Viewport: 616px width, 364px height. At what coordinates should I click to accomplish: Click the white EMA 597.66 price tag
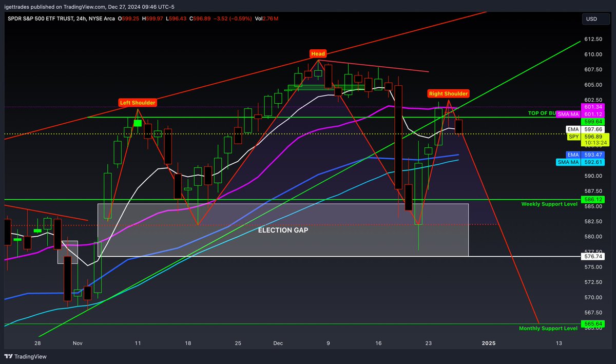click(x=585, y=129)
